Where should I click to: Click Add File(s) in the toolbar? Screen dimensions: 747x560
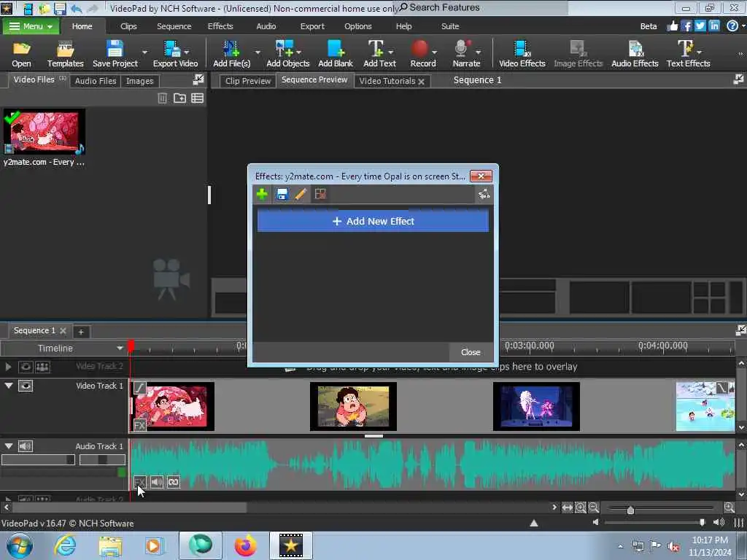tap(231, 54)
